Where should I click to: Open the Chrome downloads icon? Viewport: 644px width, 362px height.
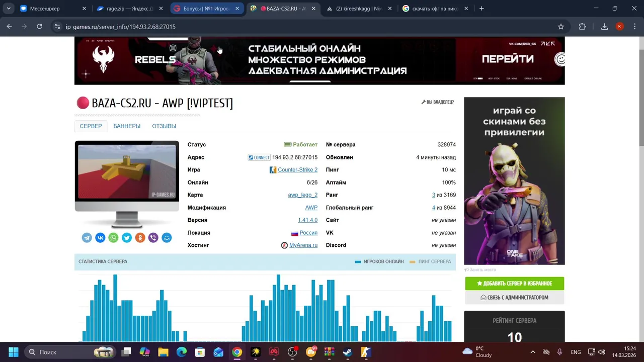[605, 27]
